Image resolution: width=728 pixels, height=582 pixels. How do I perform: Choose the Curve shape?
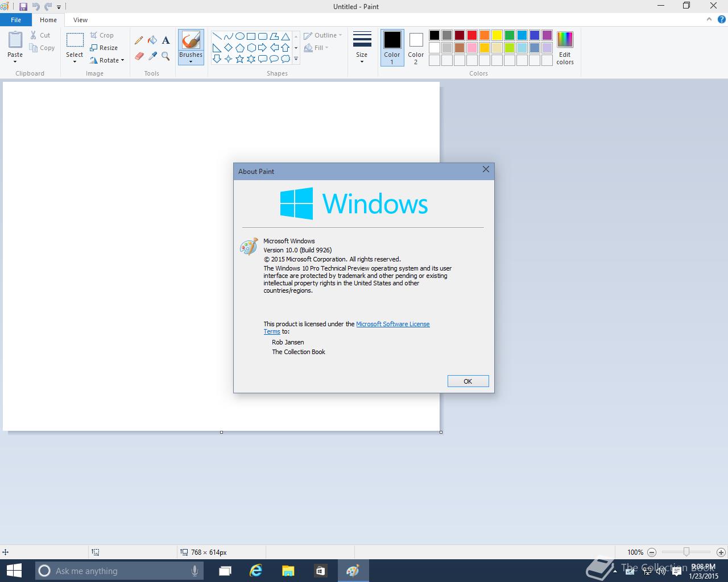(x=228, y=36)
